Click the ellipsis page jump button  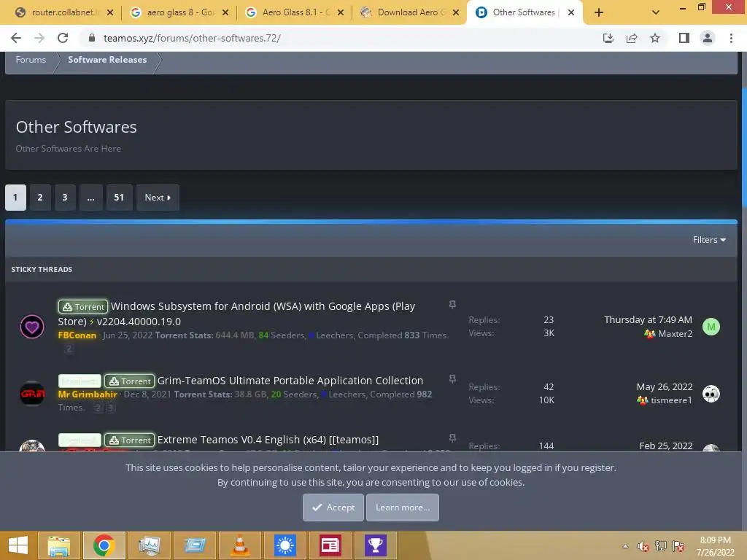point(90,197)
